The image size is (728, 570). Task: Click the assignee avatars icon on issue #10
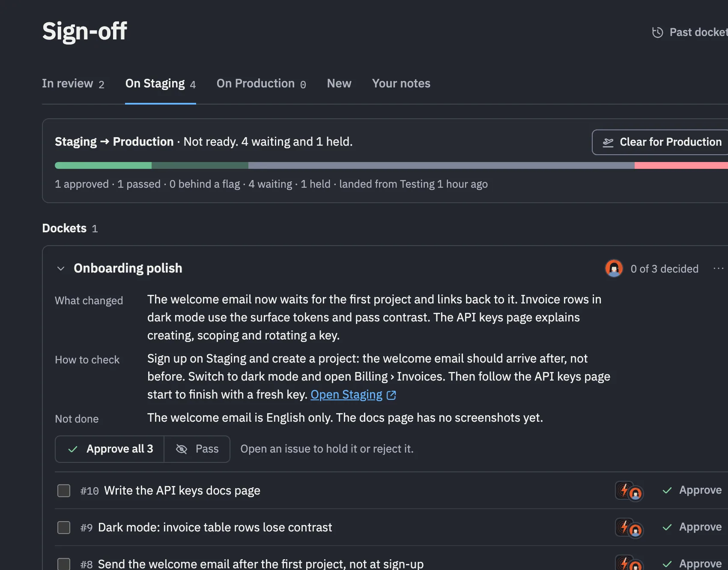(629, 491)
